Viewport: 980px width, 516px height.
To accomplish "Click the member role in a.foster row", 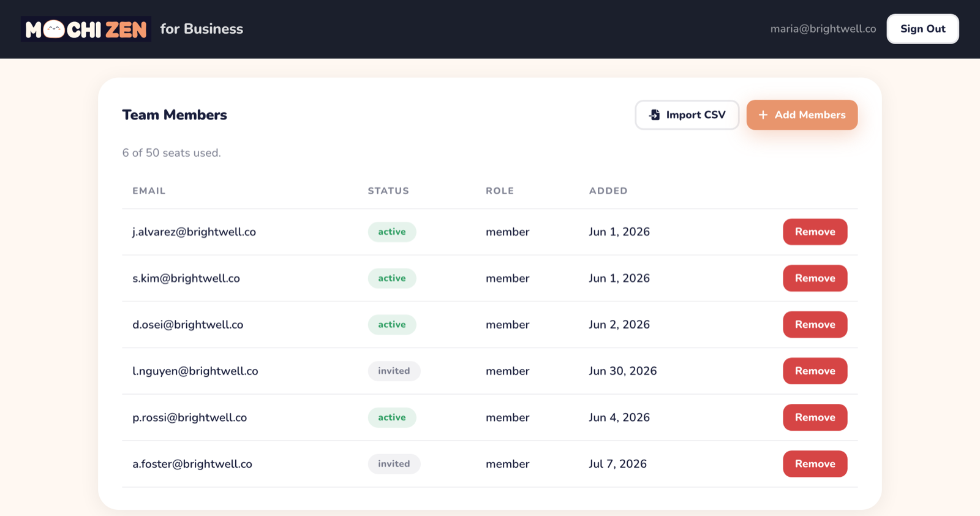I will [508, 464].
